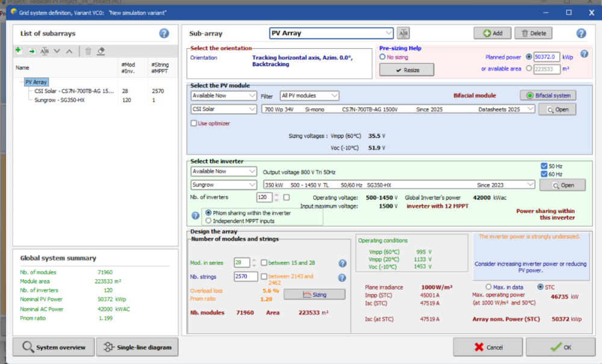Click the eraser icon in subarray toolbar
The width and height of the screenshot is (602, 364).
101,51
